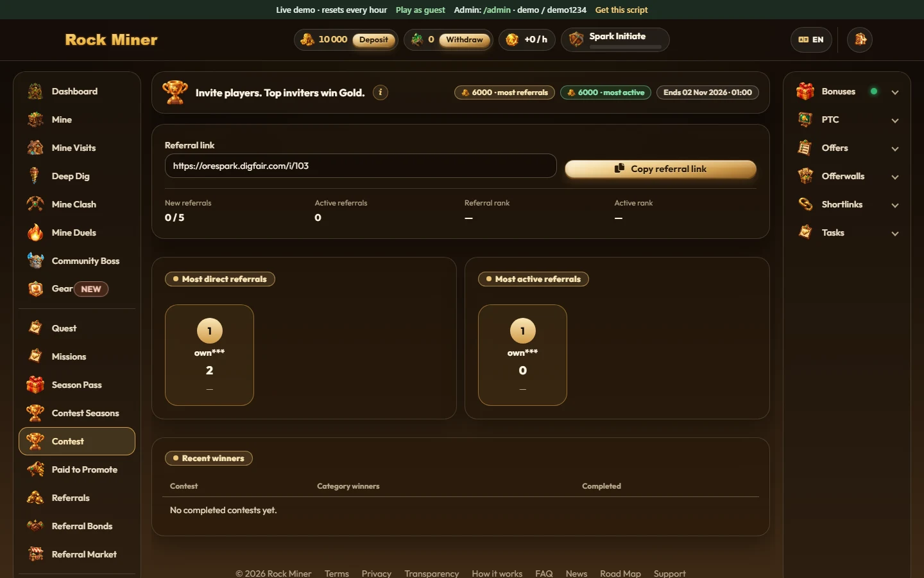This screenshot has height=578, width=924.
Task: Click the Spark Initiate rank badge icon
Action: pos(576,40)
